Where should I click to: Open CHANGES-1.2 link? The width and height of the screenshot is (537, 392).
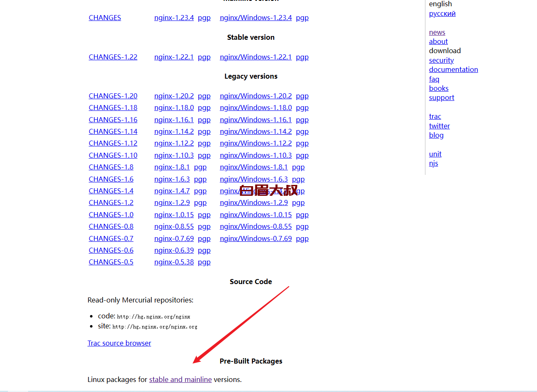pyautogui.click(x=111, y=202)
